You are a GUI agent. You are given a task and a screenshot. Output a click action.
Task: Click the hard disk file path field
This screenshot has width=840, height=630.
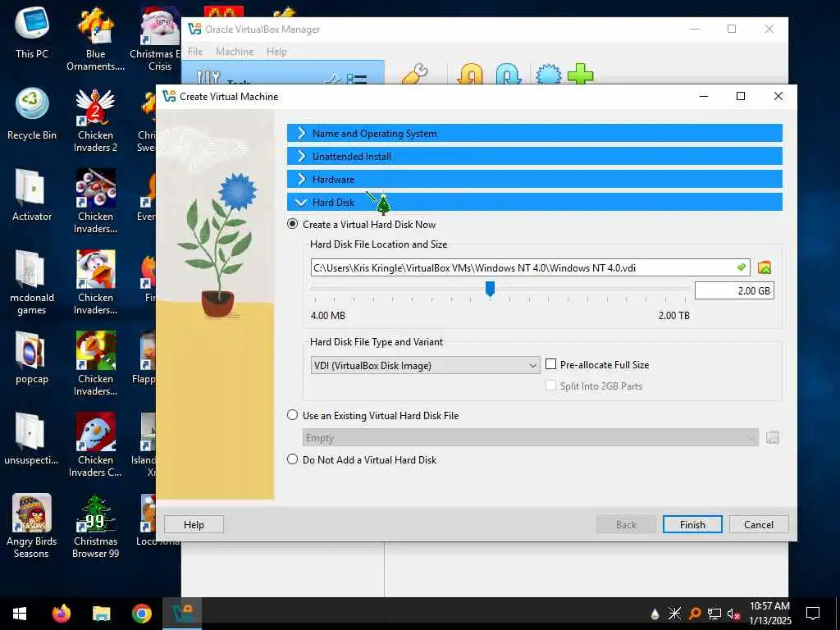531,267
